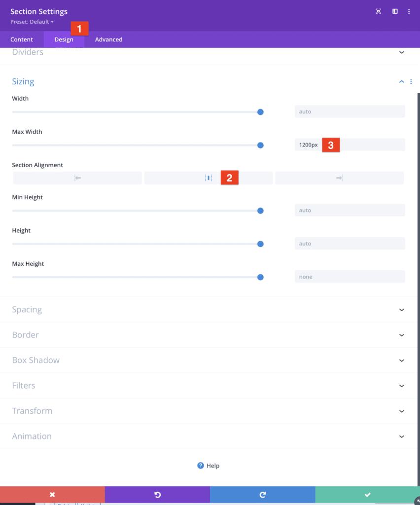The image size is (420, 505).
Task: Click the expand modal fullscreen icon
Action: click(x=379, y=11)
